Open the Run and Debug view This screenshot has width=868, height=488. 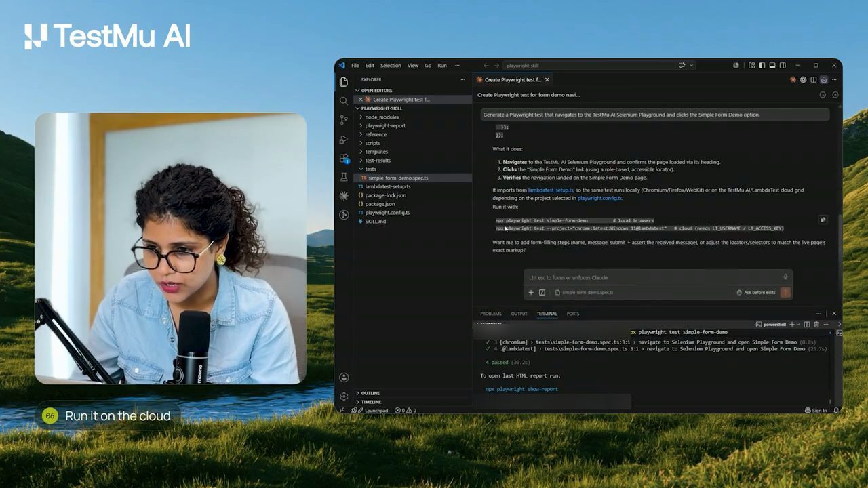coord(344,139)
